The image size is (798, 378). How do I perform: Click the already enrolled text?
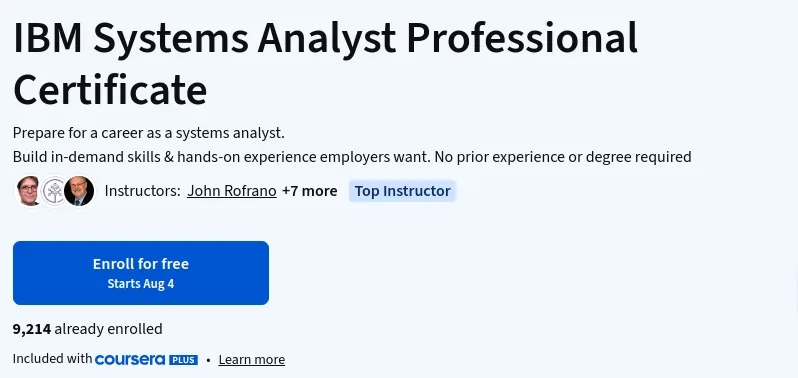108,329
